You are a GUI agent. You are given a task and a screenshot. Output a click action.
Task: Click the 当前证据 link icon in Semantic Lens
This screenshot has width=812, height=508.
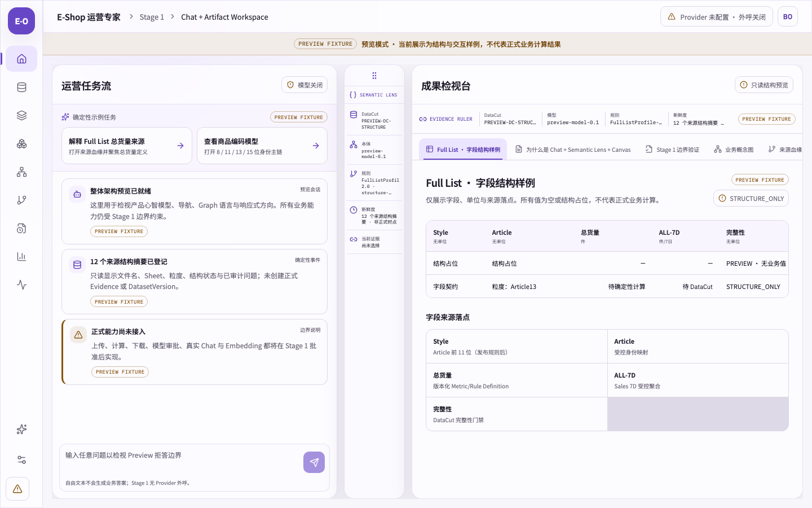tap(354, 239)
